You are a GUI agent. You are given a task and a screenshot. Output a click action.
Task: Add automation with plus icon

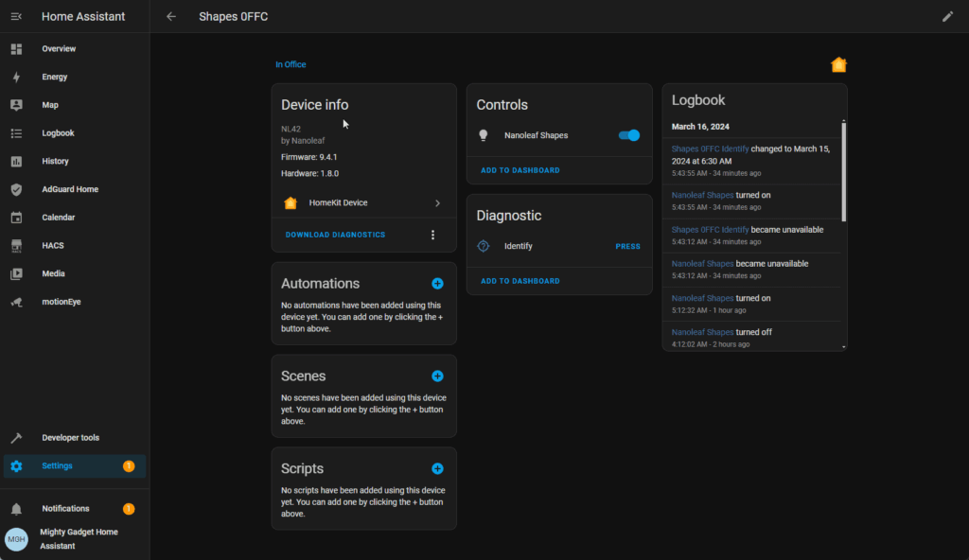437,283
